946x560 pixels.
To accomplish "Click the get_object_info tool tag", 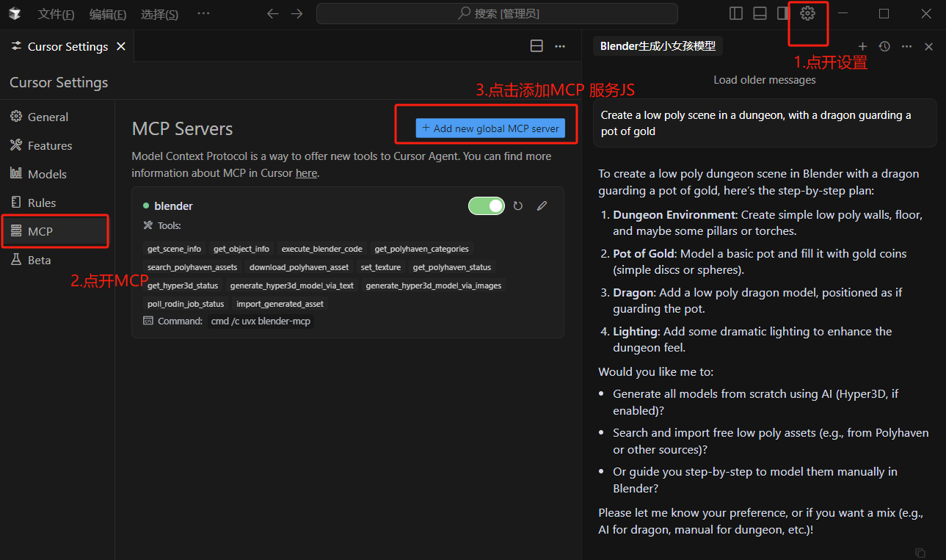I will 241,249.
